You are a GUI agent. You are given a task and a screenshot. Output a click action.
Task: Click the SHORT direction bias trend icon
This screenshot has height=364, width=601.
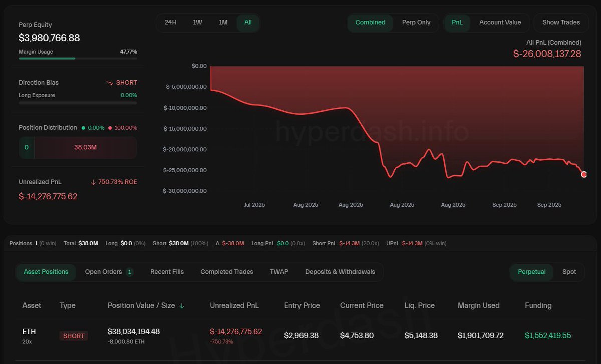tap(110, 83)
